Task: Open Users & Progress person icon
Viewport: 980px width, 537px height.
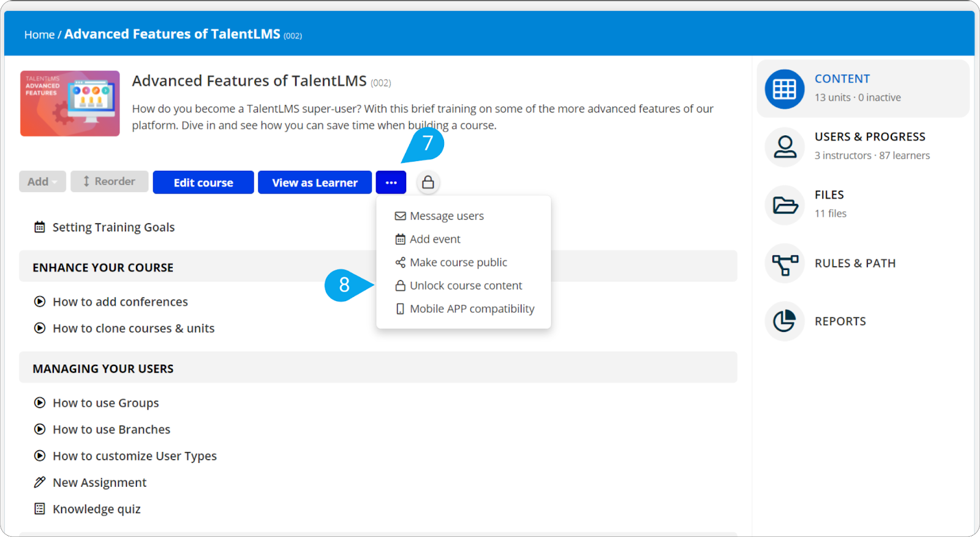Action: pos(784,147)
